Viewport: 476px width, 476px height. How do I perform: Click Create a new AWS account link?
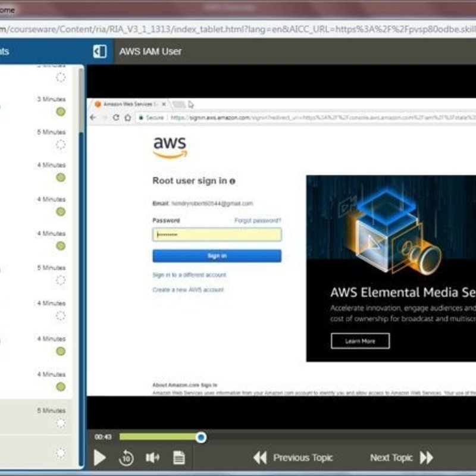(x=188, y=290)
